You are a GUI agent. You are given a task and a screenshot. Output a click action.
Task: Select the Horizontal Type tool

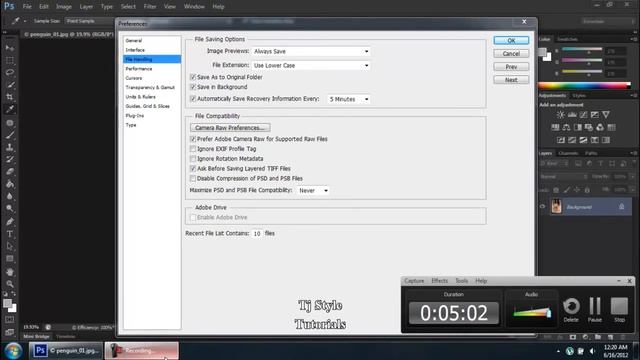[10, 234]
